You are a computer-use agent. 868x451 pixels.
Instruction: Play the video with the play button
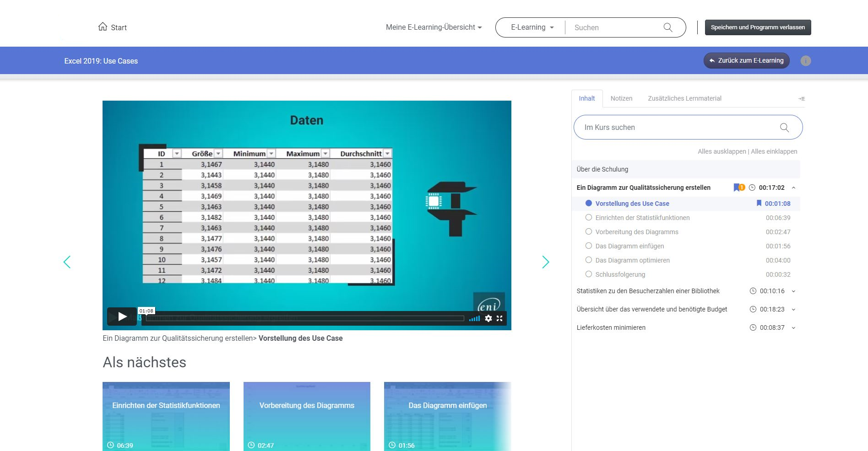pos(122,317)
